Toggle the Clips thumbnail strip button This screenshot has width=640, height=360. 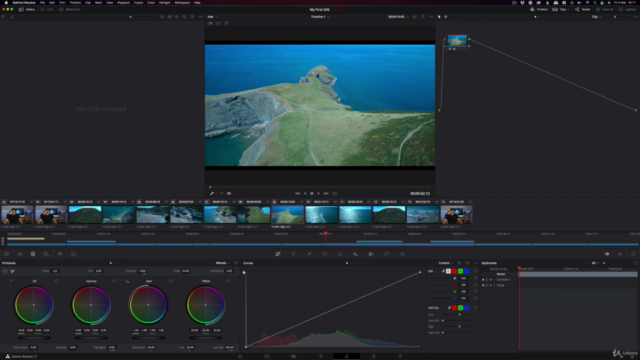561,9
